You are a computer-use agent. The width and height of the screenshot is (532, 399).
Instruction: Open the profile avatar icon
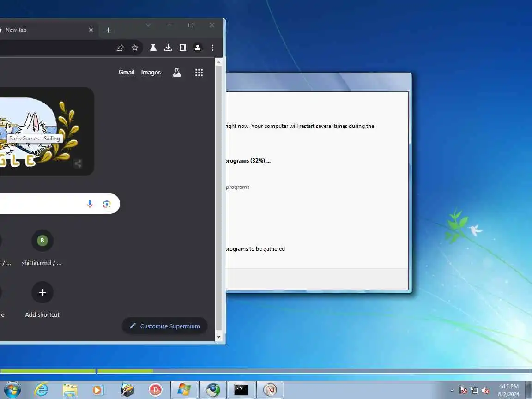point(198,48)
